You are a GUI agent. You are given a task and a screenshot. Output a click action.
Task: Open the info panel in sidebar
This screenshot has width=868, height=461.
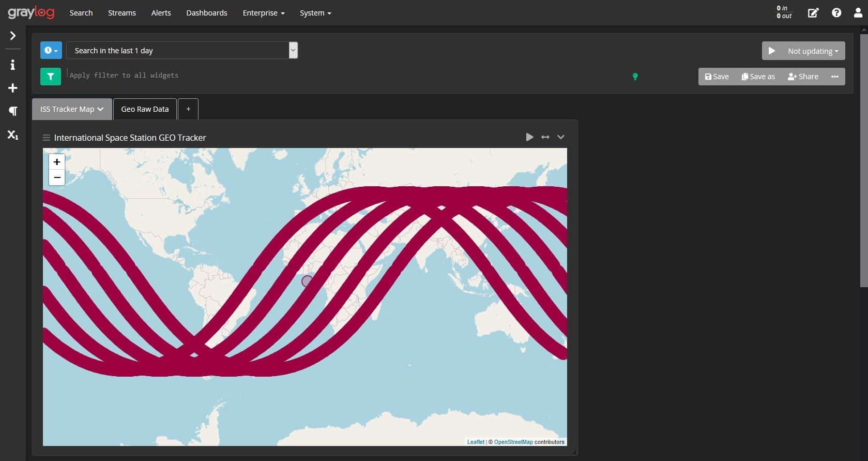[x=13, y=65]
